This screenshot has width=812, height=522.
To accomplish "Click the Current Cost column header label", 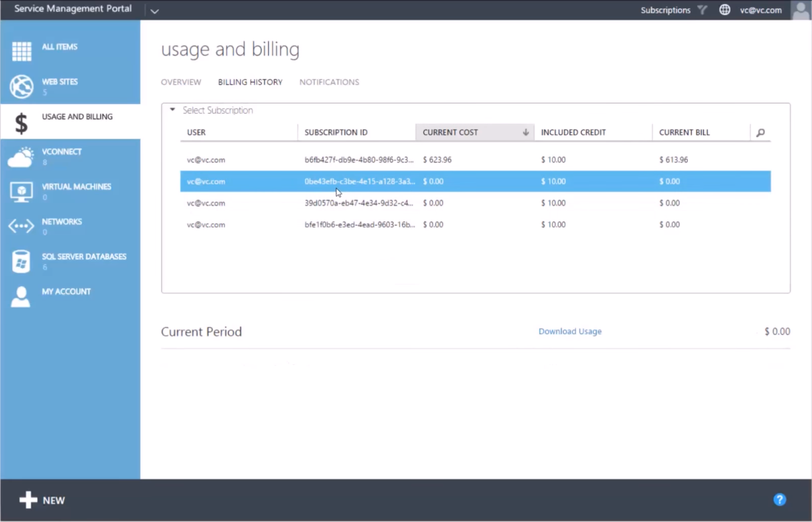I will click(x=450, y=133).
